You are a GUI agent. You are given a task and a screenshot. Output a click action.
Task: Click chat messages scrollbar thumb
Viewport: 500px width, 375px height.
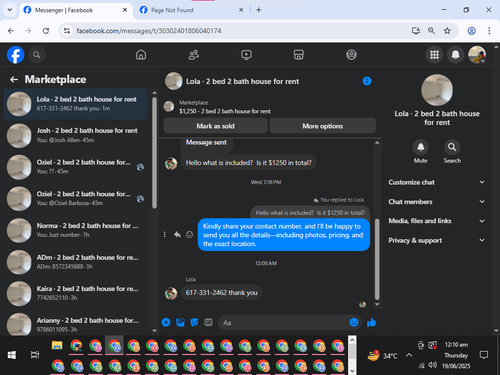coord(377,259)
